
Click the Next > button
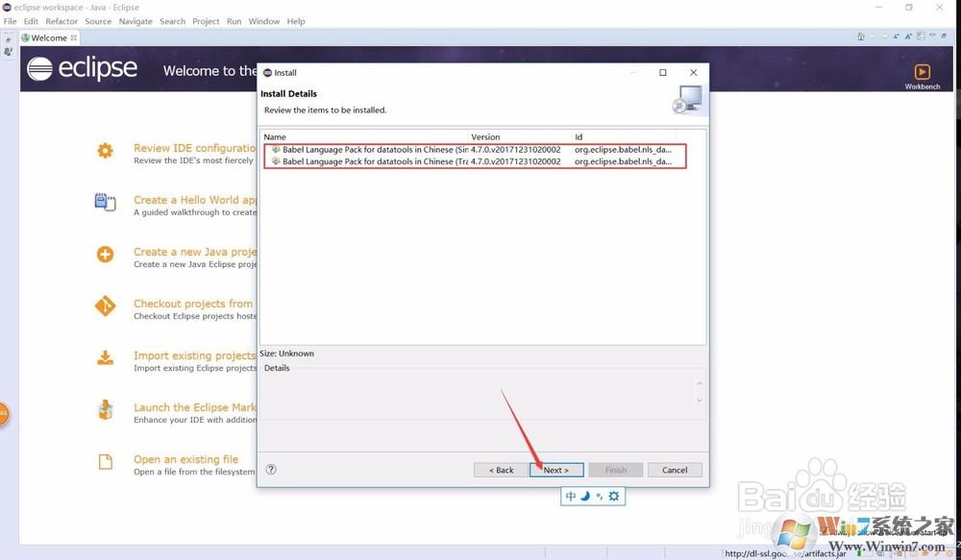[555, 470]
